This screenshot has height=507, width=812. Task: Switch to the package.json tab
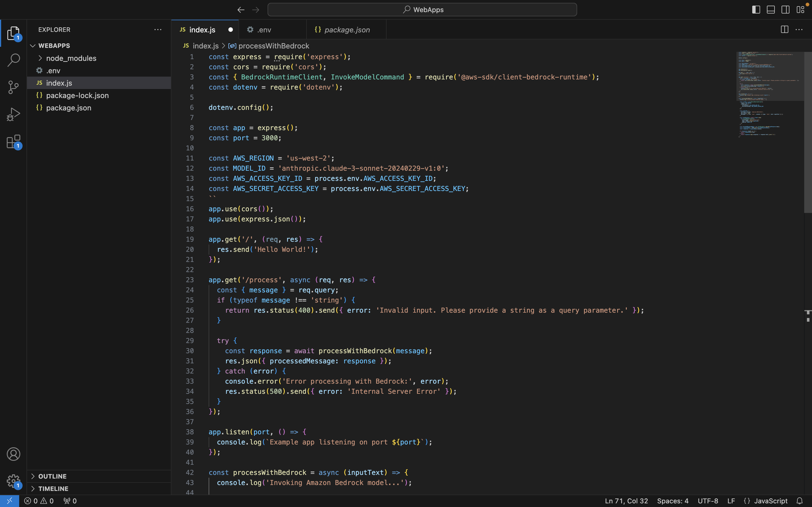347,30
